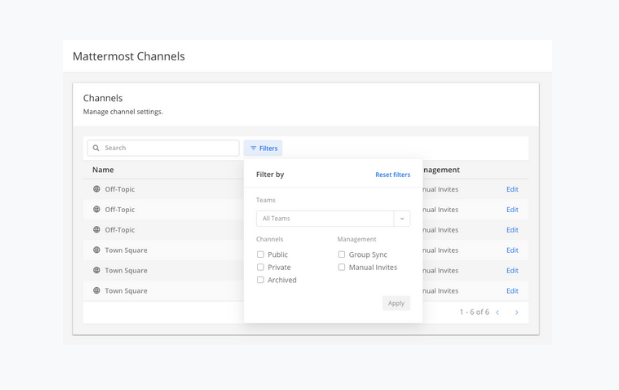Tick the Manual Invites checkbox
This screenshot has height=390, width=619.
pos(341,267)
